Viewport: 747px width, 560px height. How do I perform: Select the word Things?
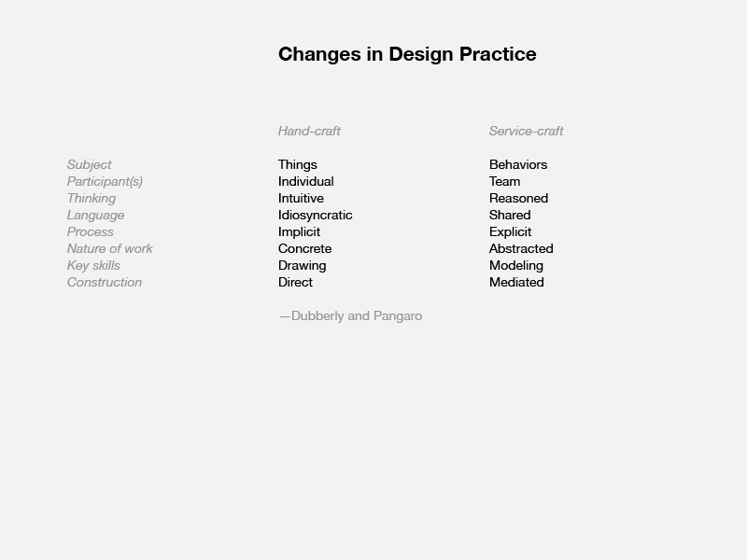point(298,165)
